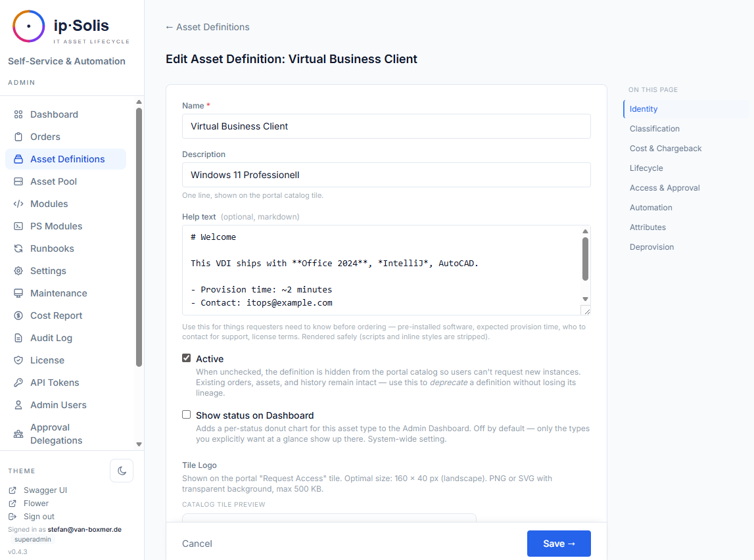Jump to Access & Approval section

686,188
